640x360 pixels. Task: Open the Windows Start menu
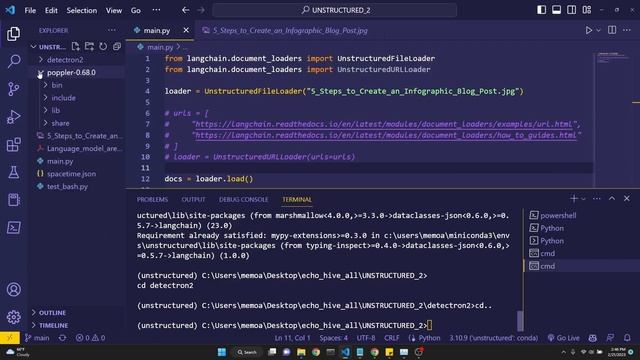pyautogui.click(x=222, y=352)
